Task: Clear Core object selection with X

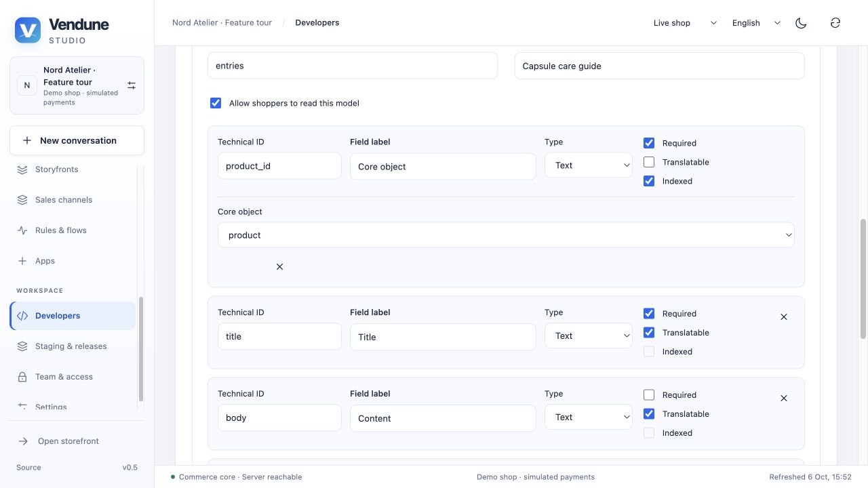Action: pos(279,267)
